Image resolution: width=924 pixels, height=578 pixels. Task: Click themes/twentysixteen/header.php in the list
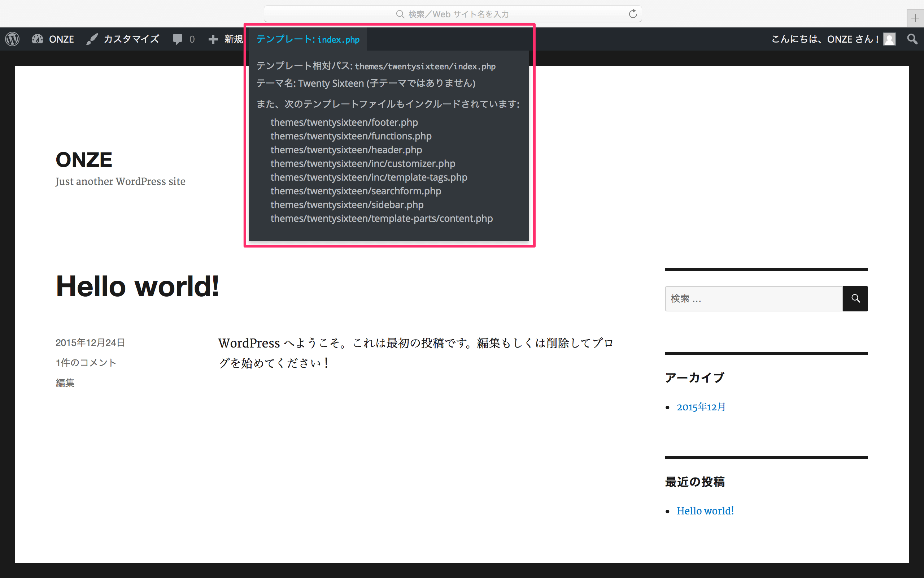346,150
